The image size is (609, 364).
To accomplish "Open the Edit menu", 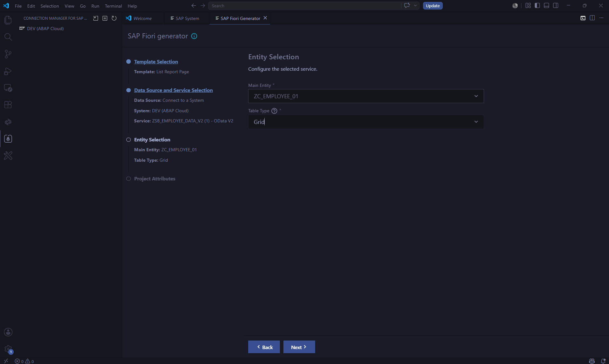I will (x=31, y=6).
